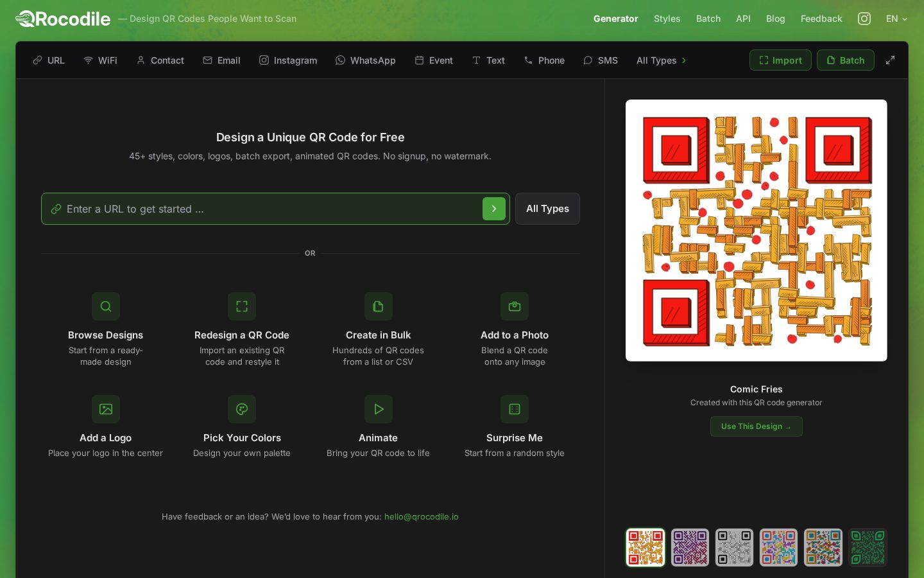Select the URL type tab
924x578 pixels.
pyautogui.click(x=49, y=60)
